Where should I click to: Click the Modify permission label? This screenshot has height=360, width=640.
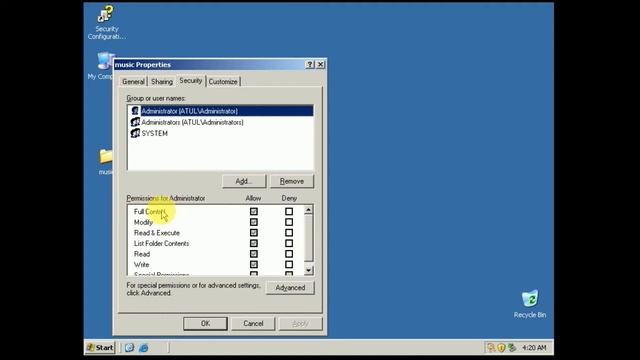pyautogui.click(x=143, y=222)
